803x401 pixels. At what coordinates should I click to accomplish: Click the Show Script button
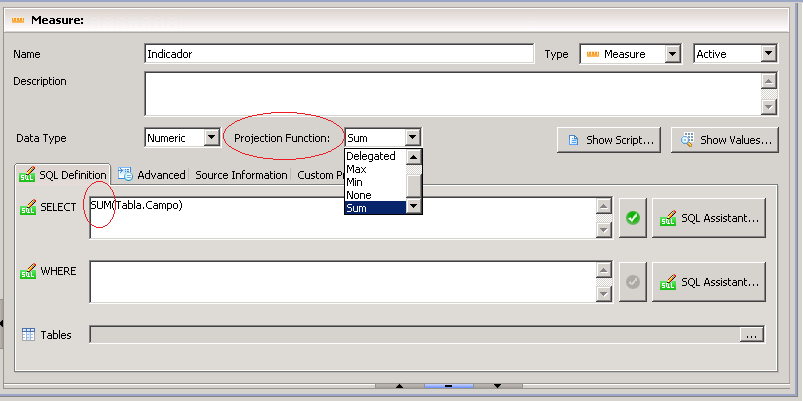[609, 140]
